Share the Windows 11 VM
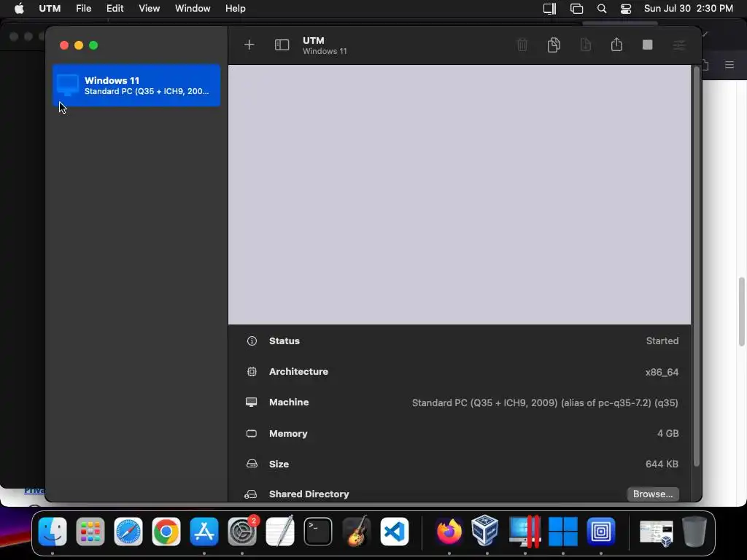Screen dimensions: 747x560 (616, 44)
